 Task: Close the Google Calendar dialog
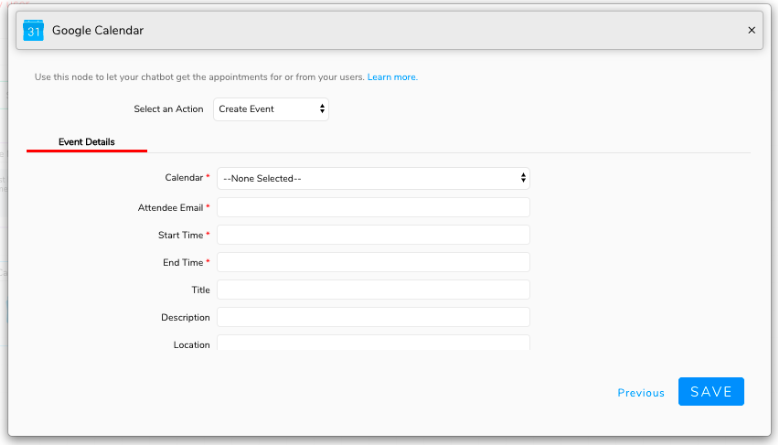pyautogui.click(x=751, y=30)
